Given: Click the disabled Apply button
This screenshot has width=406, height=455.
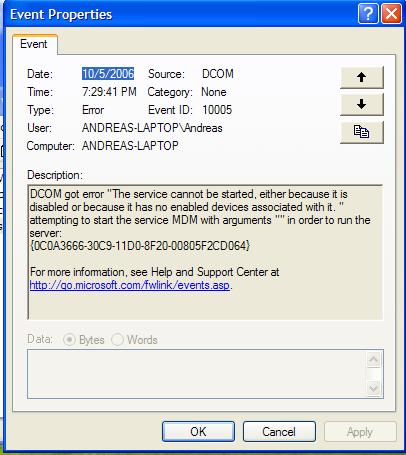Looking at the screenshot, I should point(360,432).
